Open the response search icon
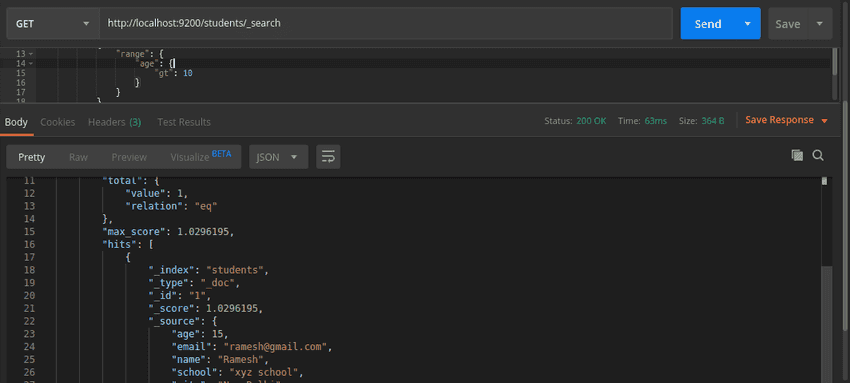 pyautogui.click(x=818, y=156)
